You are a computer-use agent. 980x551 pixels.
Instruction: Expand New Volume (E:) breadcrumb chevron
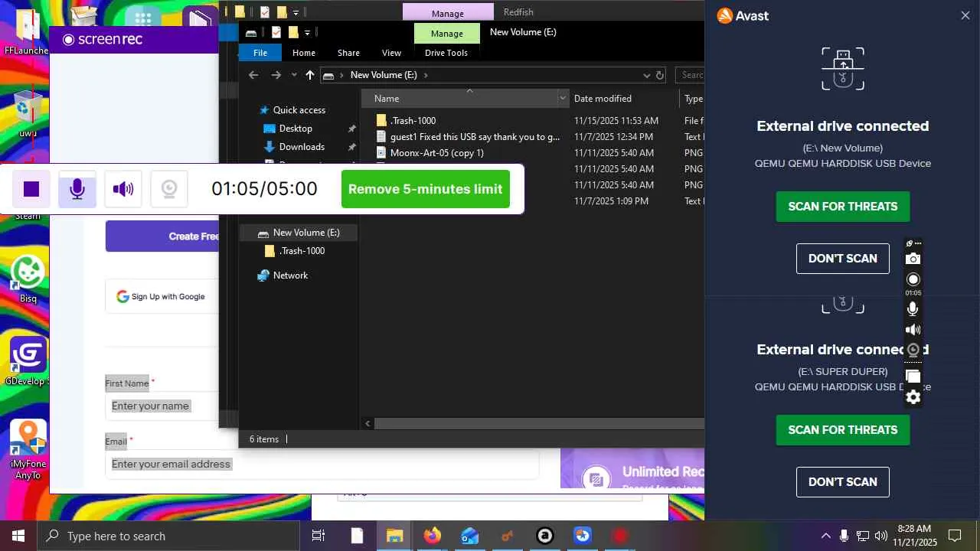pyautogui.click(x=426, y=75)
